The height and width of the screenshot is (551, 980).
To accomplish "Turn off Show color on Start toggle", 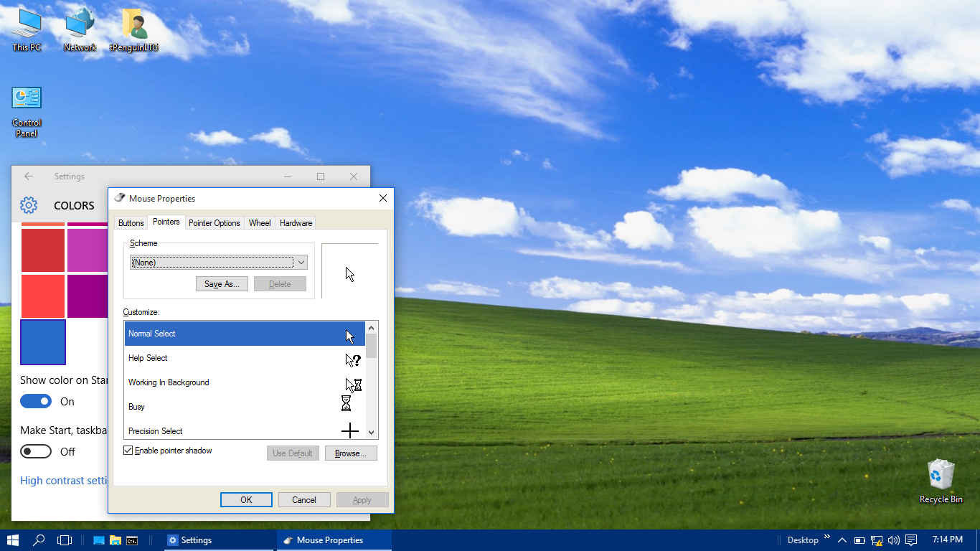I will [x=36, y=401].
